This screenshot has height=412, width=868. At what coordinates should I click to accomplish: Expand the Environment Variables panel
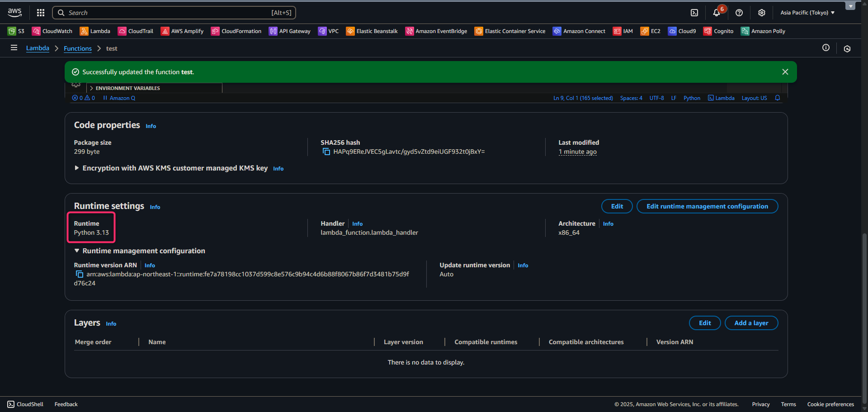(127, 88)
